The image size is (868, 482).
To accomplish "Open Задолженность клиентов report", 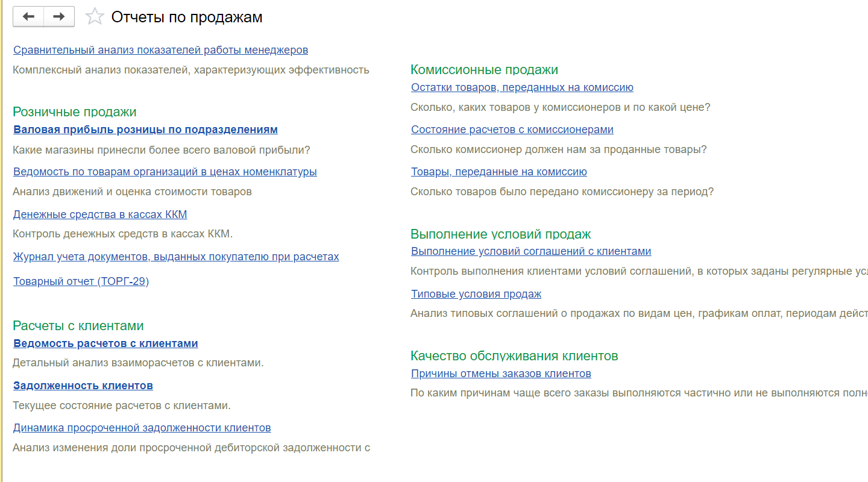I will click(x=83, y=386).
